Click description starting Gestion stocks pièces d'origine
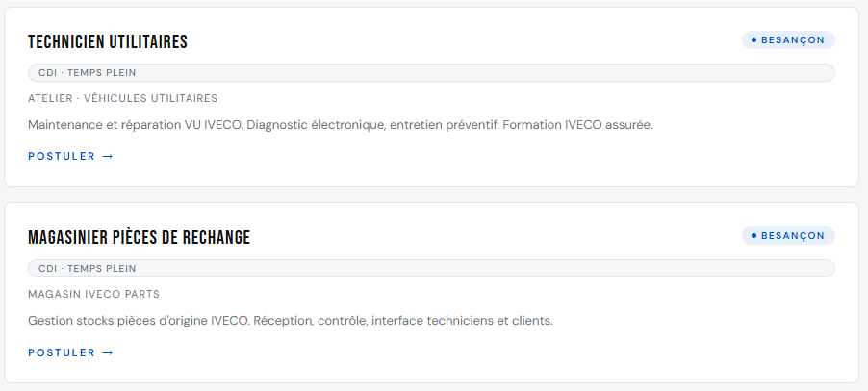This screenshot has width=868, height=391. [x=291, y=322]
